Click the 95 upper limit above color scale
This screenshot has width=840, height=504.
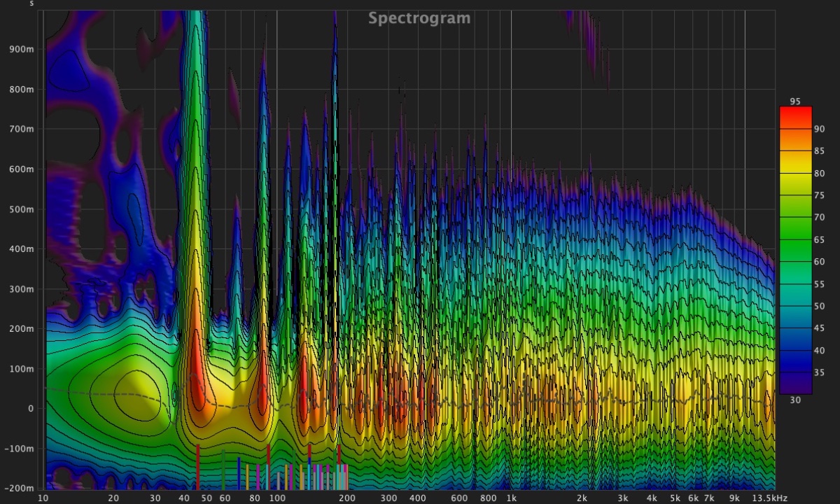click(x=794, y=101)
